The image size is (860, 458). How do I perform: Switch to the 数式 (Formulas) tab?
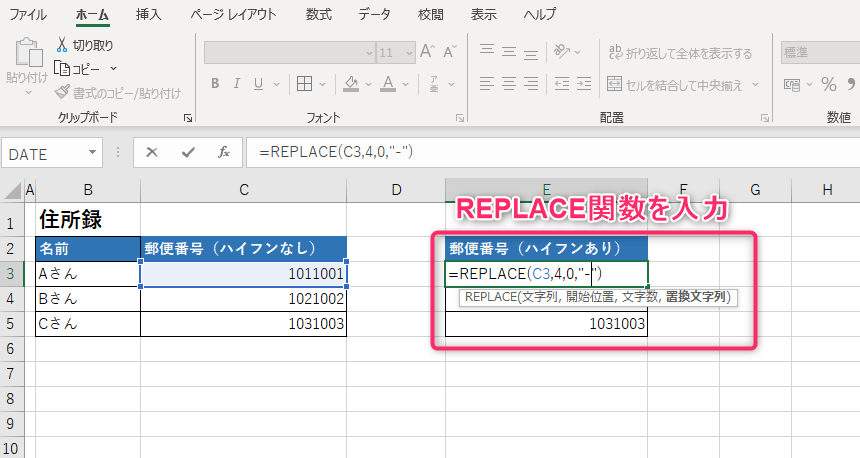pyautogui.click(x=318, y=14)
